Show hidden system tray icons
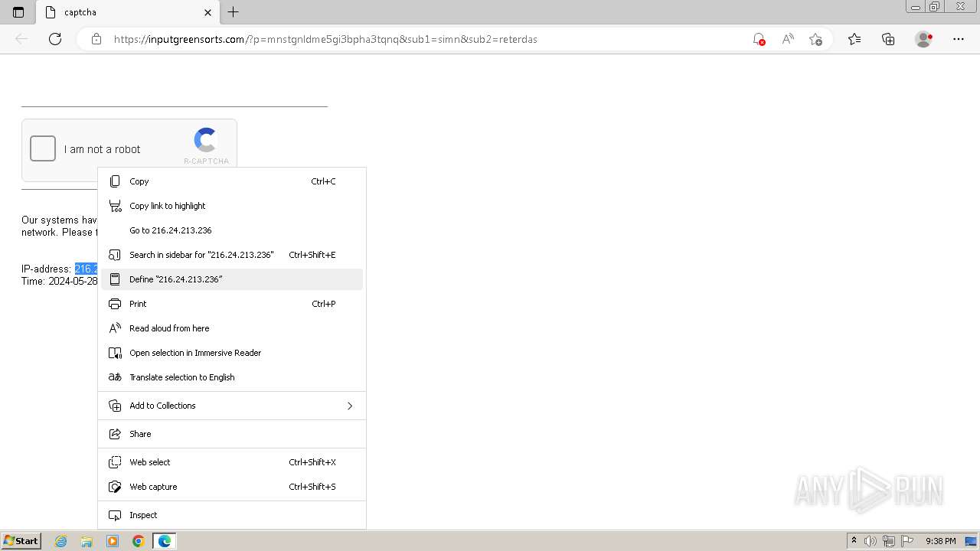Image resolution: width=980 pixels, height=551 pixels. pyautogui.click(x=854, y=541)
